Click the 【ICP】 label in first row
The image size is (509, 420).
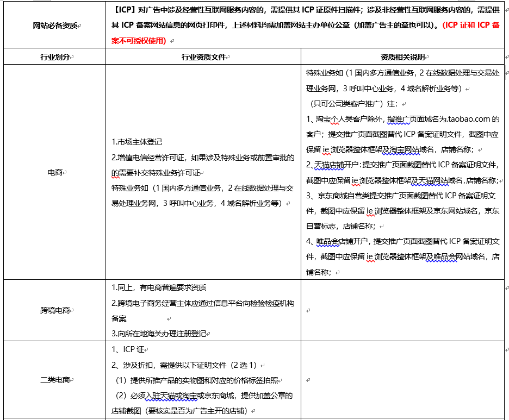click(125, 10)
